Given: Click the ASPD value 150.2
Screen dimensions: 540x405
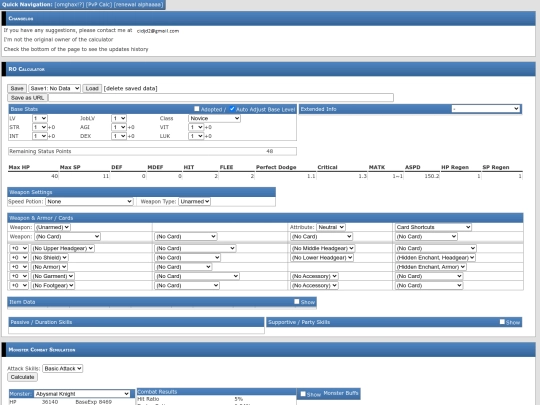Looking at the screenshot, I should [x=432, y=176].
